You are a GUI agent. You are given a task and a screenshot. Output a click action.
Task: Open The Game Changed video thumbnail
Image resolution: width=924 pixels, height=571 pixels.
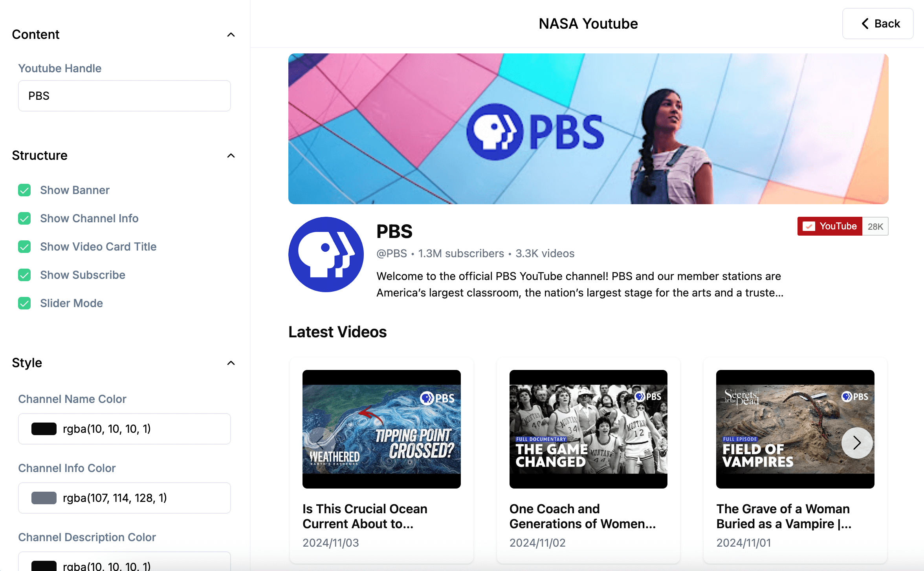pos(588,429)
